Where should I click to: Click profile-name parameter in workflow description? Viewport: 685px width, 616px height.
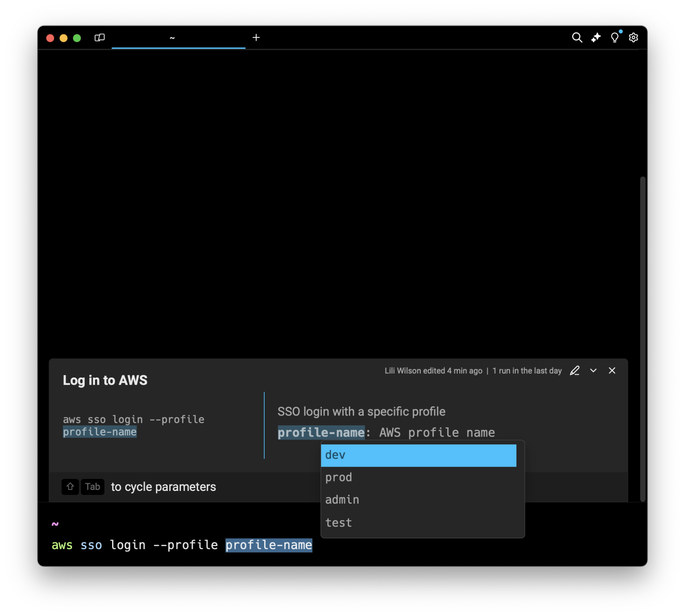[321, 433]
